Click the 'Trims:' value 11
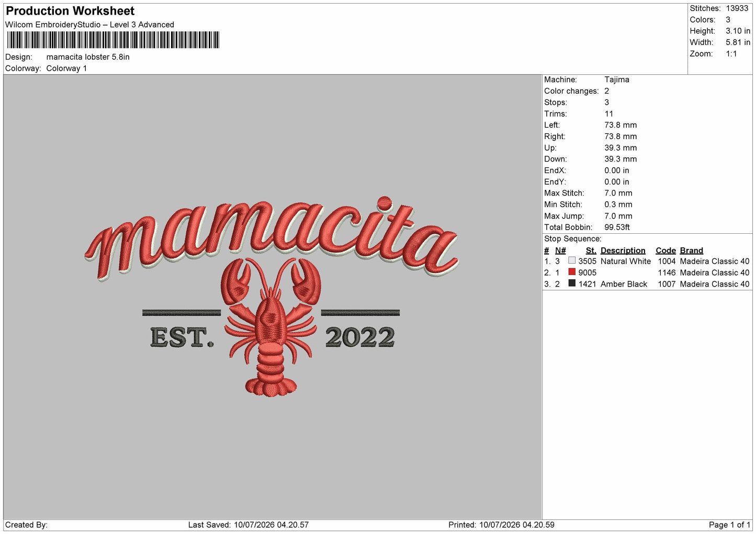This screenshot has width=756, height=534. pos(608,113)
